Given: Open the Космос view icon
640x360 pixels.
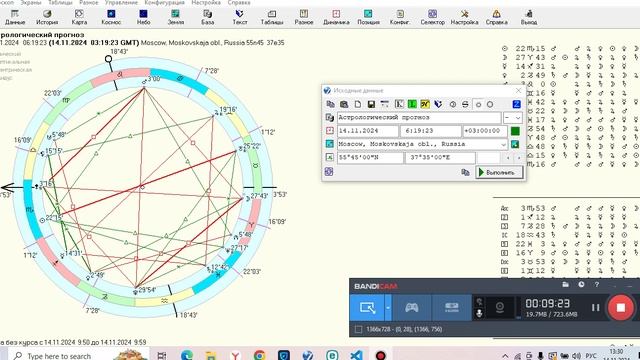Looking at the screenshot, I should click(111, 18).
